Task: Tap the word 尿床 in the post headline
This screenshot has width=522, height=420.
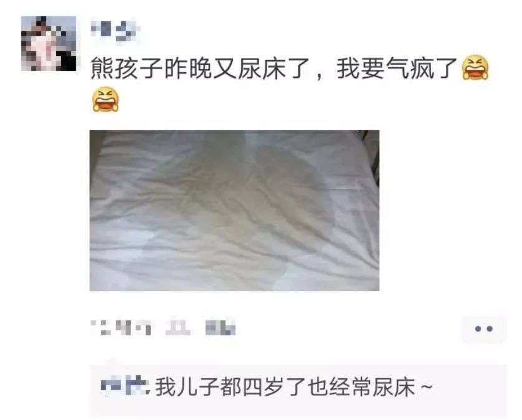Action: point(262,69)
